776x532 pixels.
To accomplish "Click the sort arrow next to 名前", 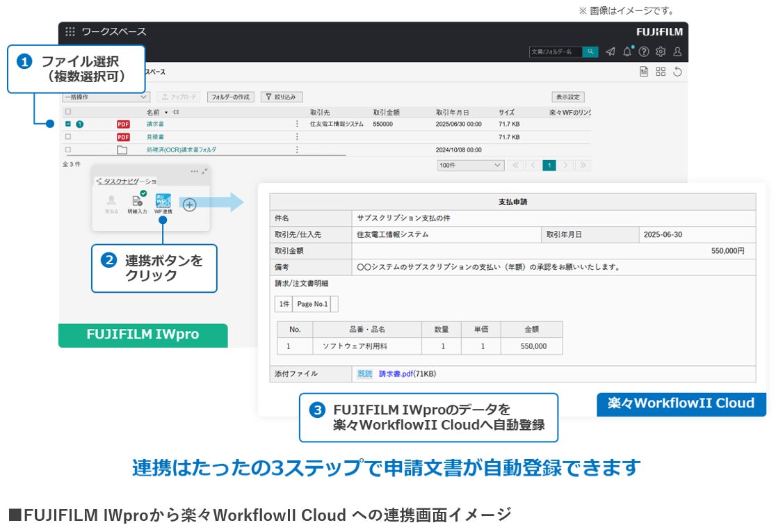I will [166, 113].
